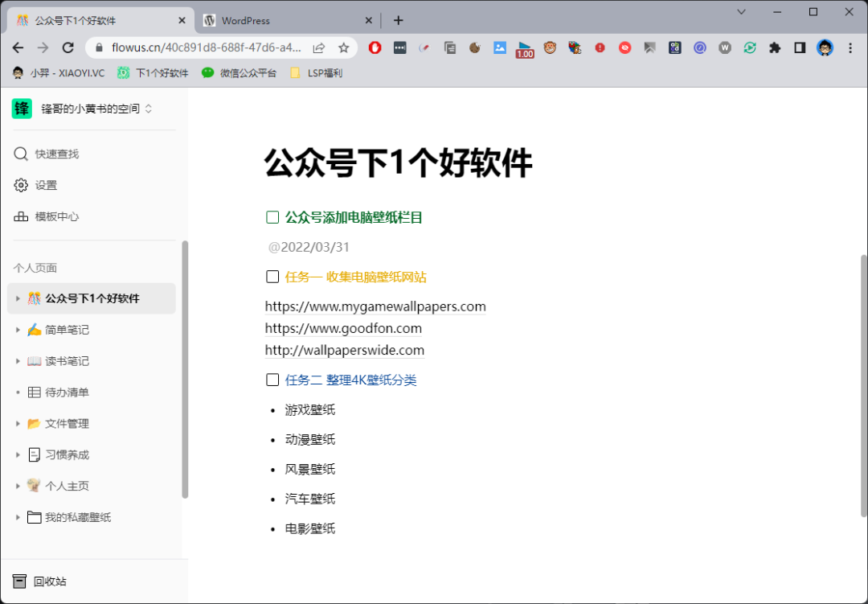Click the page's vertical scrollbar
868x604 pixels.
pos(864,386)
